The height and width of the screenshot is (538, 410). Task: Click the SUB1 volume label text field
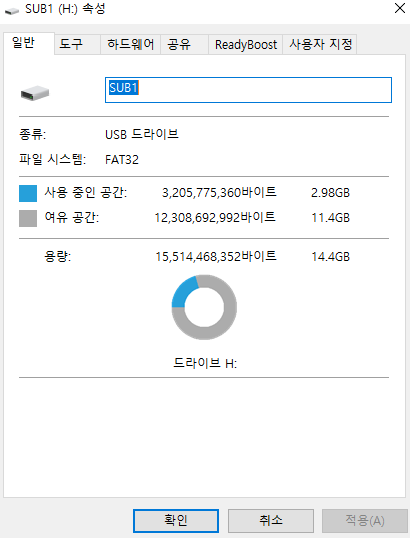[248, 90]
